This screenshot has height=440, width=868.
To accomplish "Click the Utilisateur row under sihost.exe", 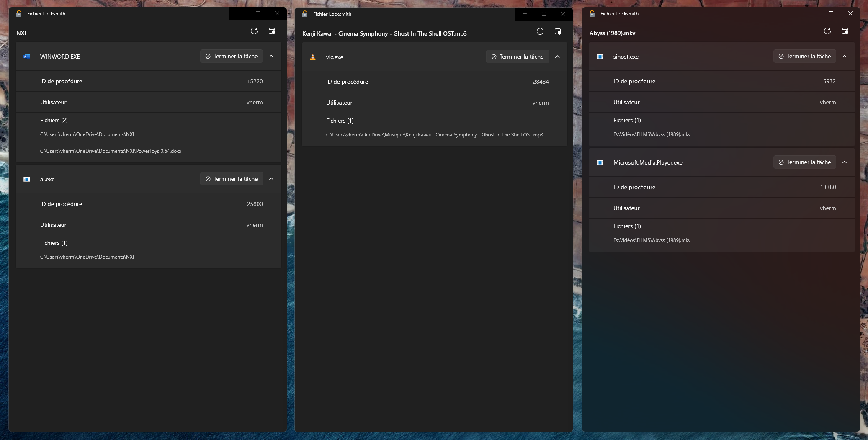I will (722, 102).
